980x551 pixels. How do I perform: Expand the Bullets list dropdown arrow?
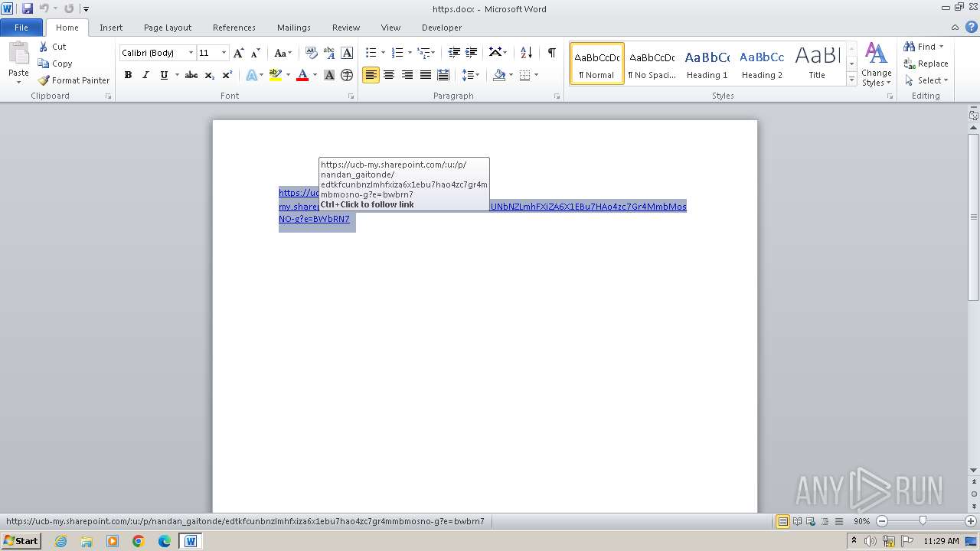click(383, 53)
